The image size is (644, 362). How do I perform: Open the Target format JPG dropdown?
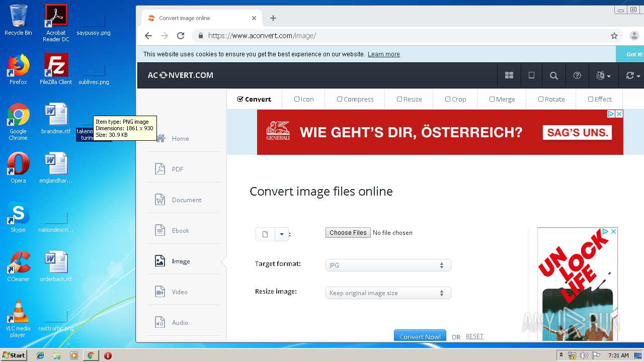coord(388,265)
